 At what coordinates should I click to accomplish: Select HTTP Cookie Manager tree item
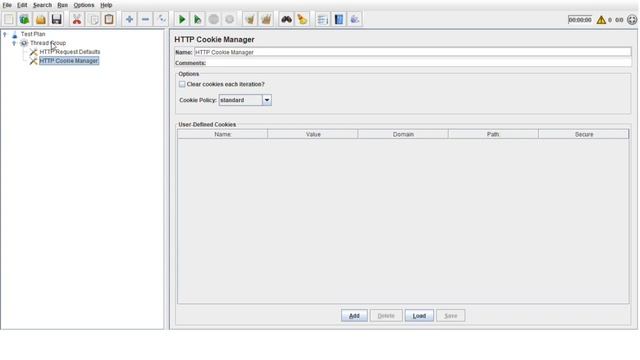click(x=69, y=61)
